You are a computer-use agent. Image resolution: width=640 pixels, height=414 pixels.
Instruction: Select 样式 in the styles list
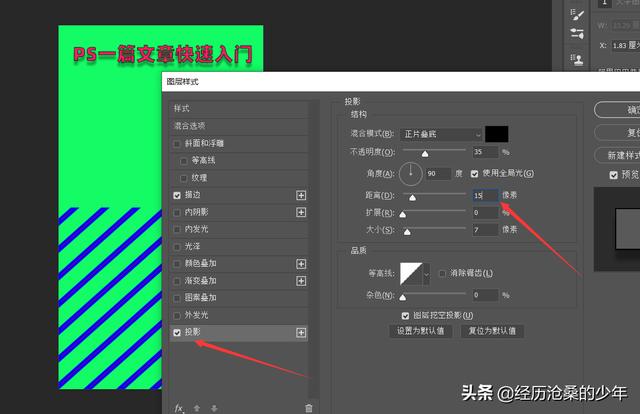(239, 109)
